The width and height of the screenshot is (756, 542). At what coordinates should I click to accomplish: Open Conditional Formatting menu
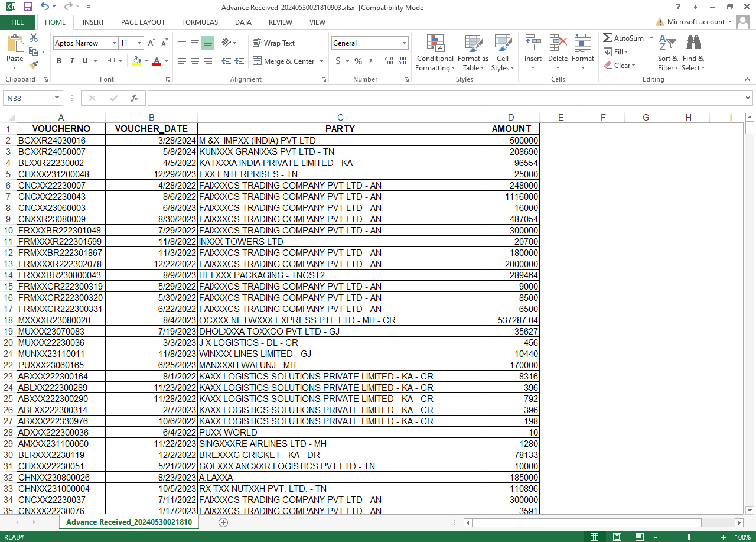click(x=435, y=53)
